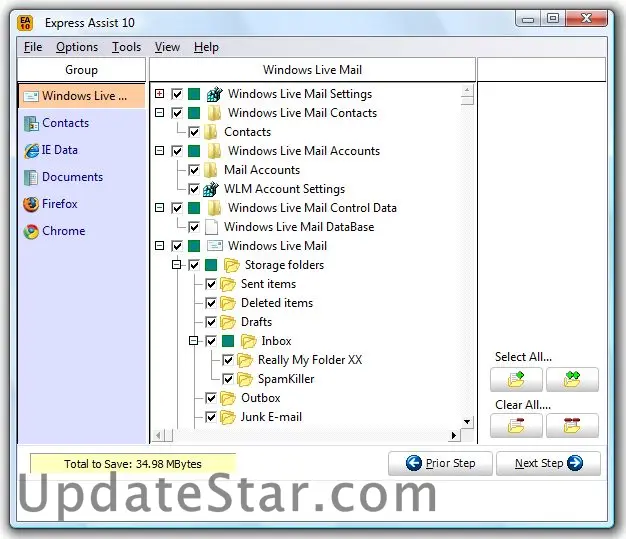Image resolution: width=626 pixels, height=539 pixels.
Task: Go back with Prior Step button
Action: click(440, 463)
